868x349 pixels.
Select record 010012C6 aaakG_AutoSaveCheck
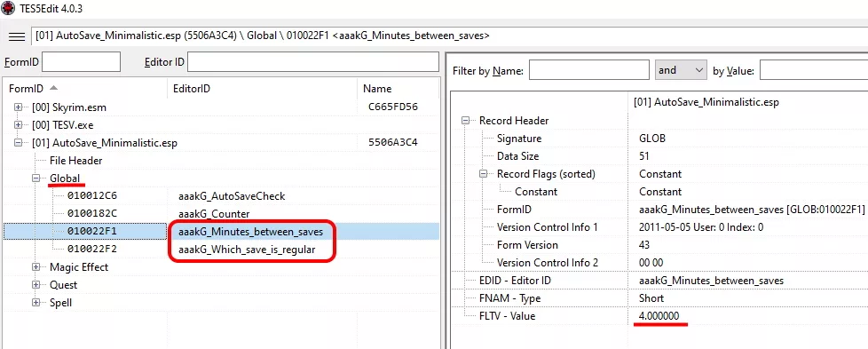221,195
